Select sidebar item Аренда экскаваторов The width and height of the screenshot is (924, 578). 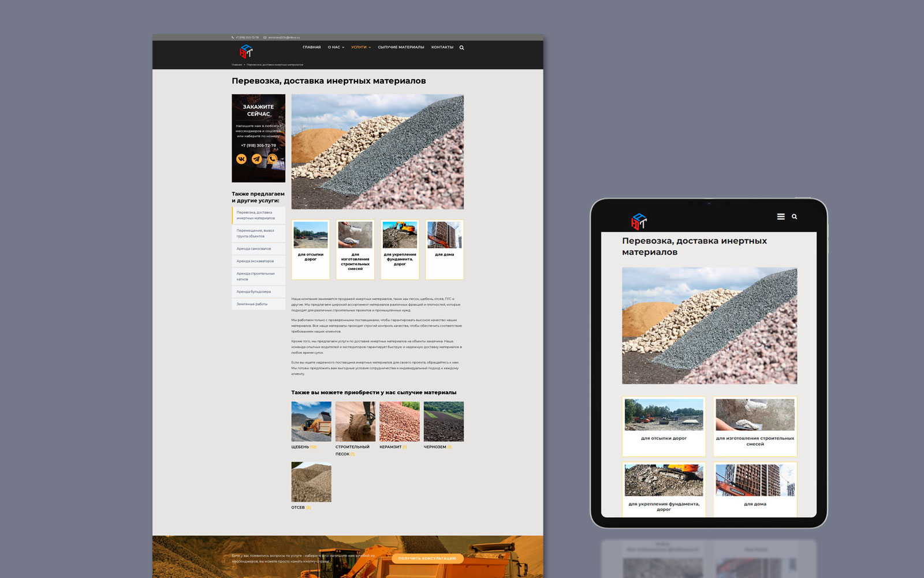(259, 261)
